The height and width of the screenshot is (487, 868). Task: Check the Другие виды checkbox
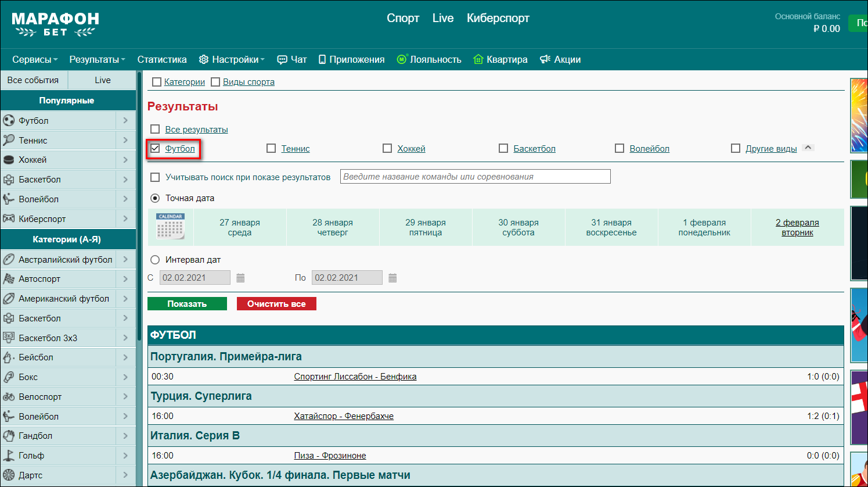[736, 148]
